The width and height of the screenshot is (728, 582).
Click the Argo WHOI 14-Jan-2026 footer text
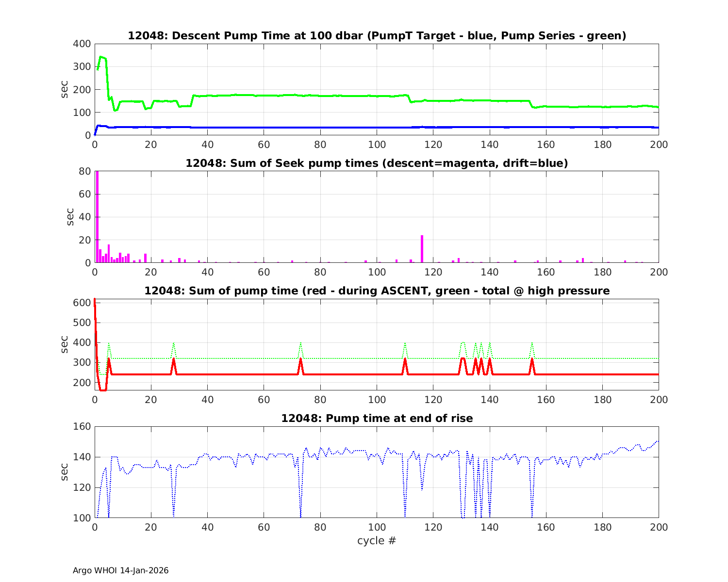120,570
